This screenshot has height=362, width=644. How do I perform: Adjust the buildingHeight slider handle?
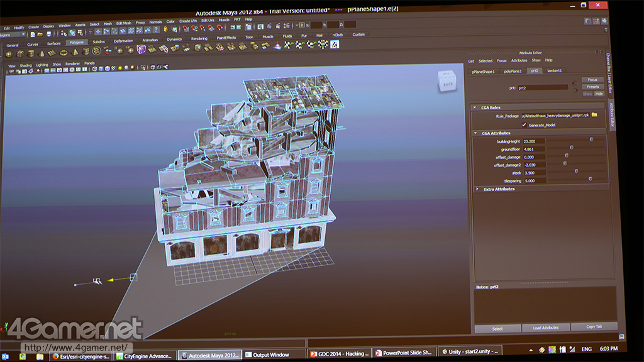(591, 140)
